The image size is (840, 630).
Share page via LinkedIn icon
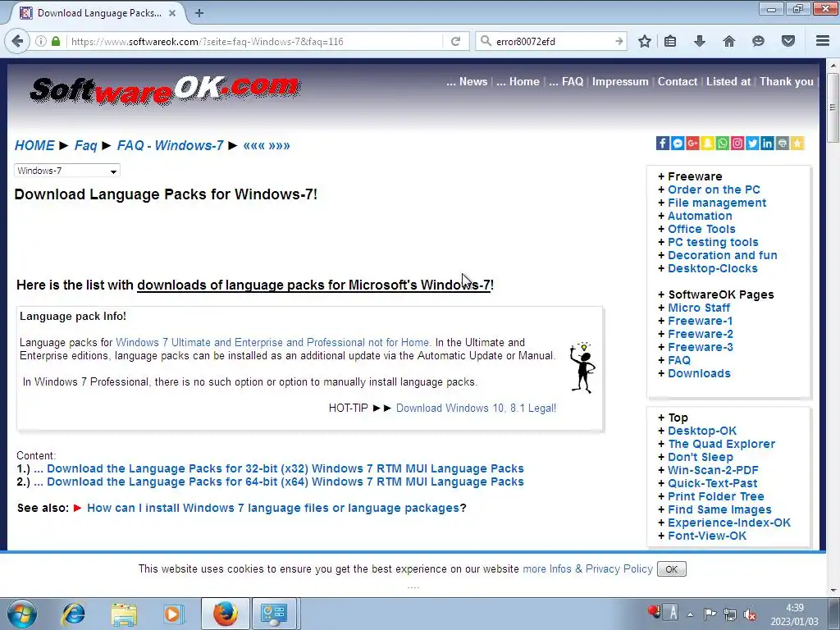tap(768, 143)
